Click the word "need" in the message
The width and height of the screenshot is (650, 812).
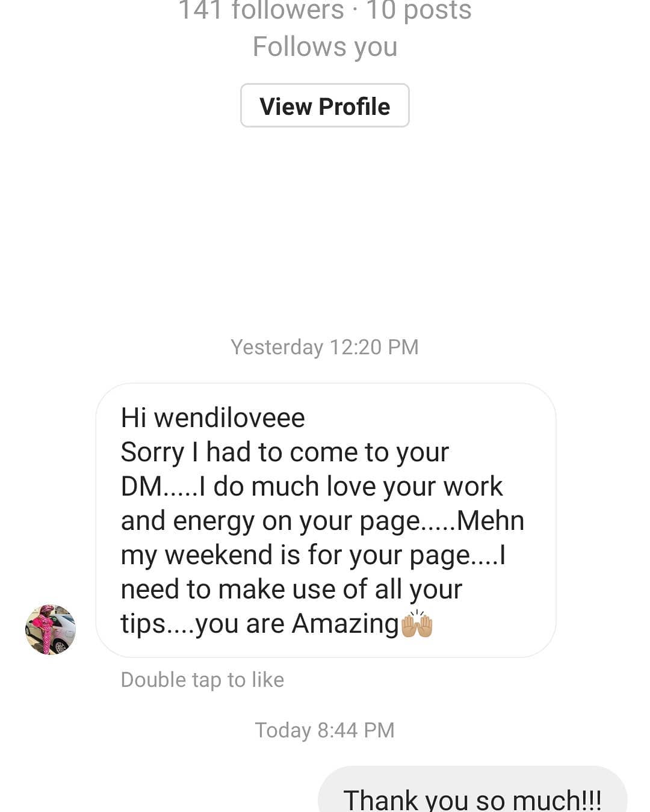(150, 589)
